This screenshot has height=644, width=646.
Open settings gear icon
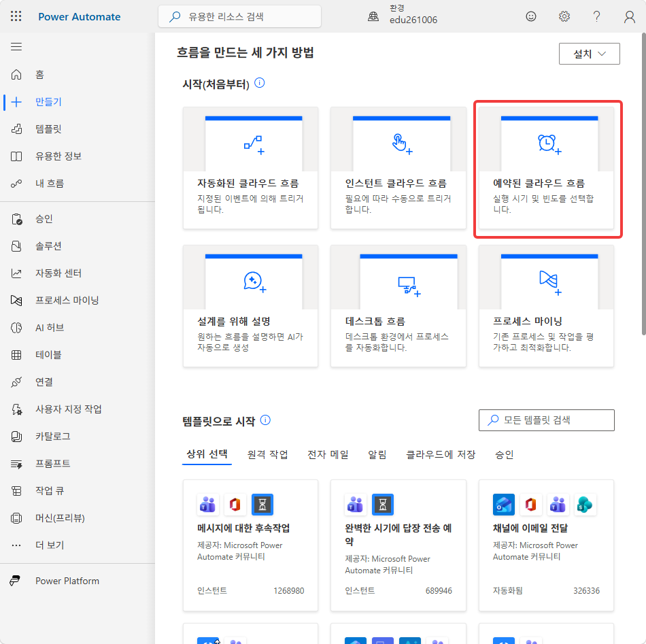[x=564, y=16]
